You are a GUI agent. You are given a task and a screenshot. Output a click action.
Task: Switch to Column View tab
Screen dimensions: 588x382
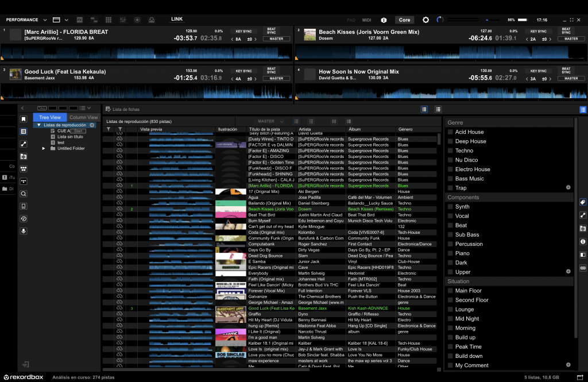[x=84, y=117]
